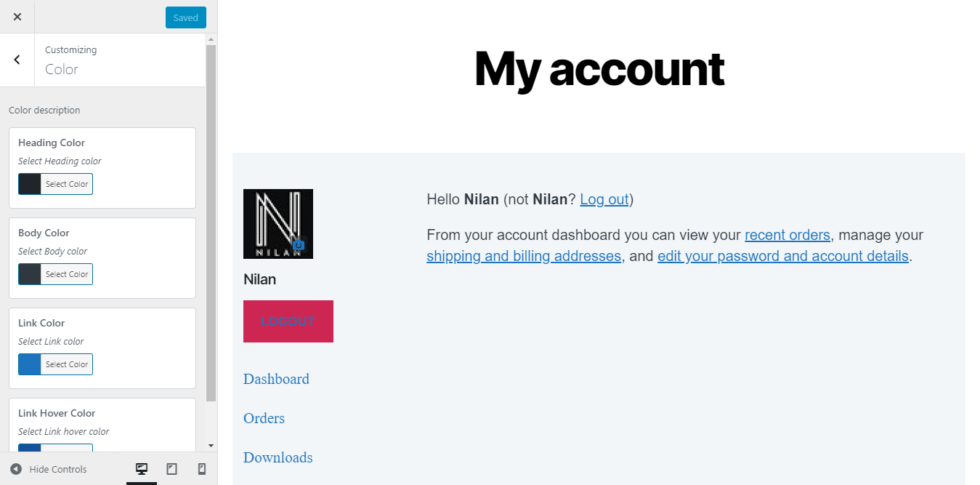Select Orders in the account menu
The image size is (980, 485).
pyautogui.click(x=264, y=418)
